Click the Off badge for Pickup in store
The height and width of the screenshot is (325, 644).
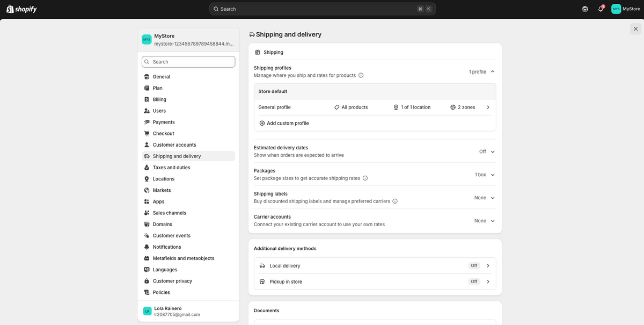[x=474, y=281]
